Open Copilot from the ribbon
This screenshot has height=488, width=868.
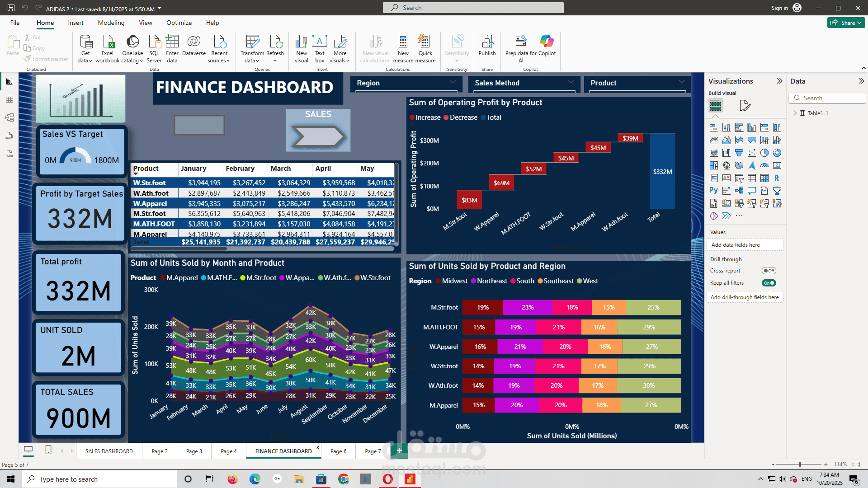pyautogui.click(x=547, y=46)
